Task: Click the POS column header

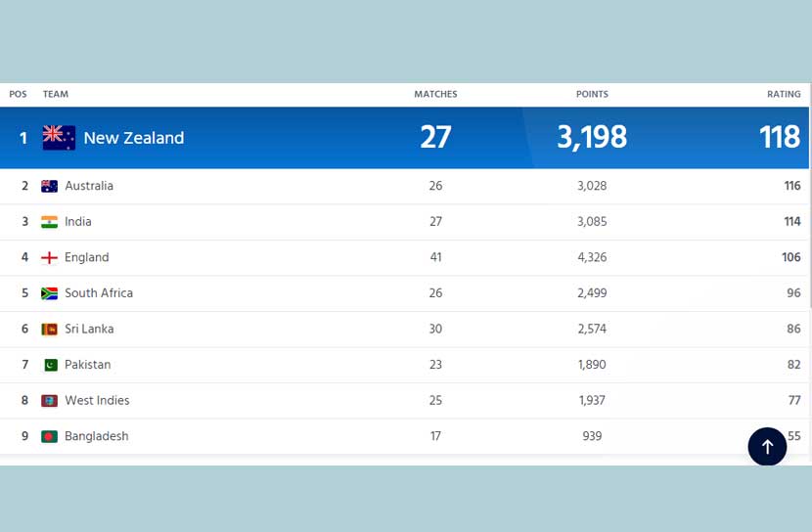Action: coord(18,94)
